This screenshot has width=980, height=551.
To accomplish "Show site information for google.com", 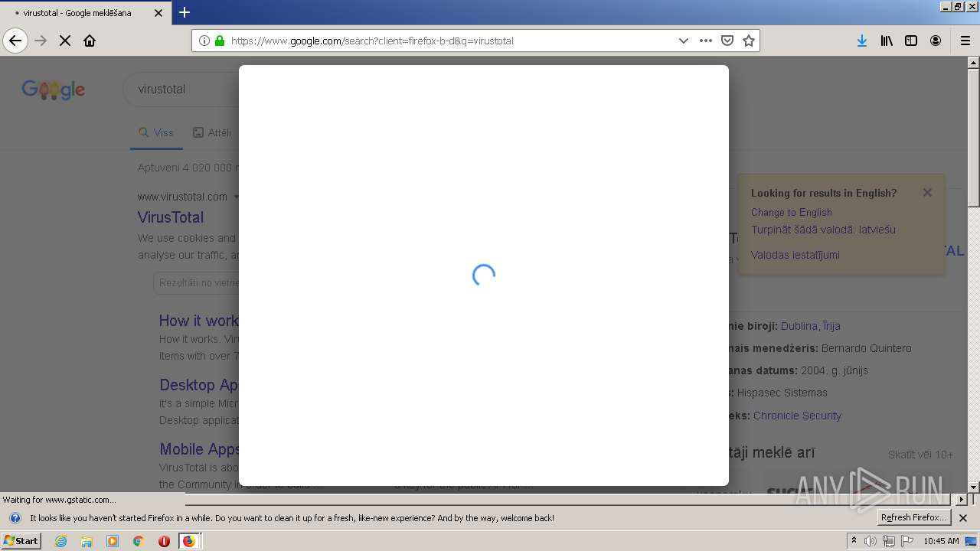I will click(204, 41).
